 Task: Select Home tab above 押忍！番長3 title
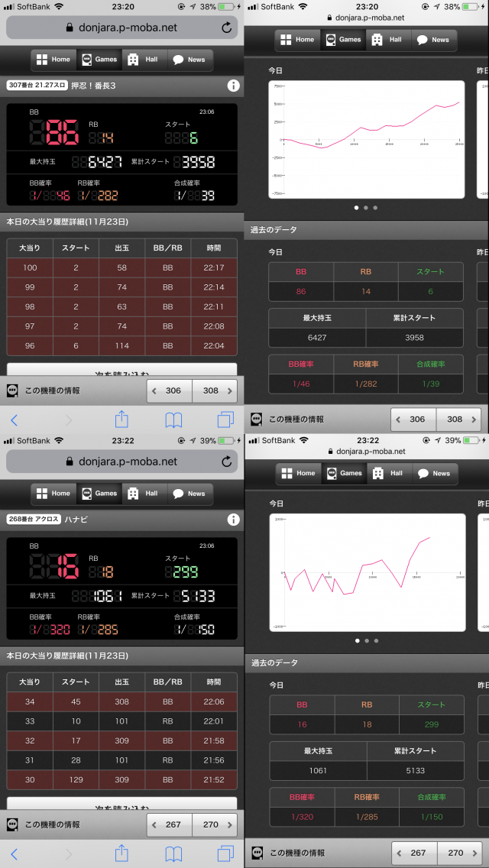pyautogui.click(x=53, y=60)
